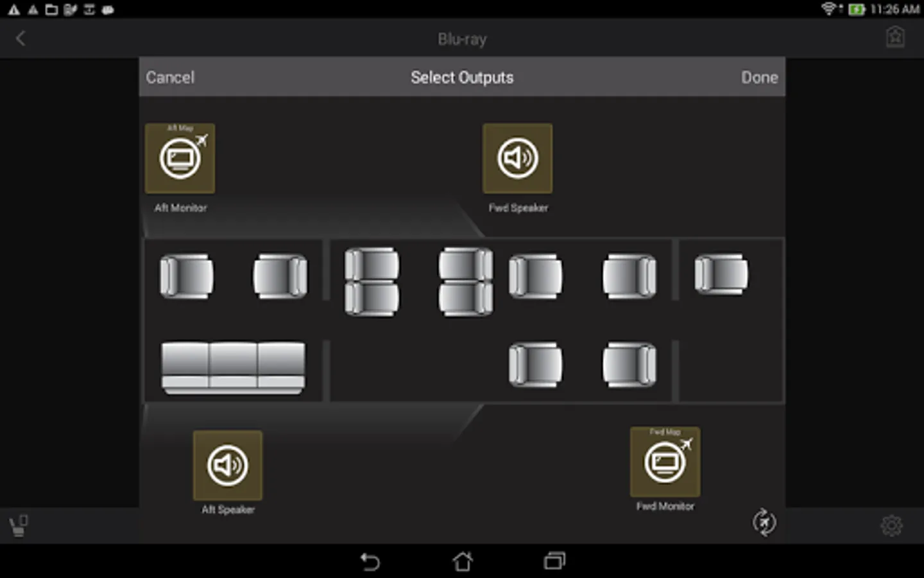Select the lone seat in the far-right compartment
The height and width of the screenshot is (578, 924).
(721, 275)
